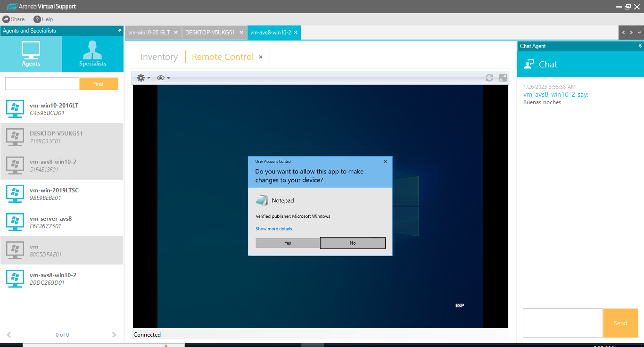The height and width of the screenshot is (347, 644).
Task: Click the ESP language indicator in remote view
Action: pyautogui.click(x=460, y=306)
